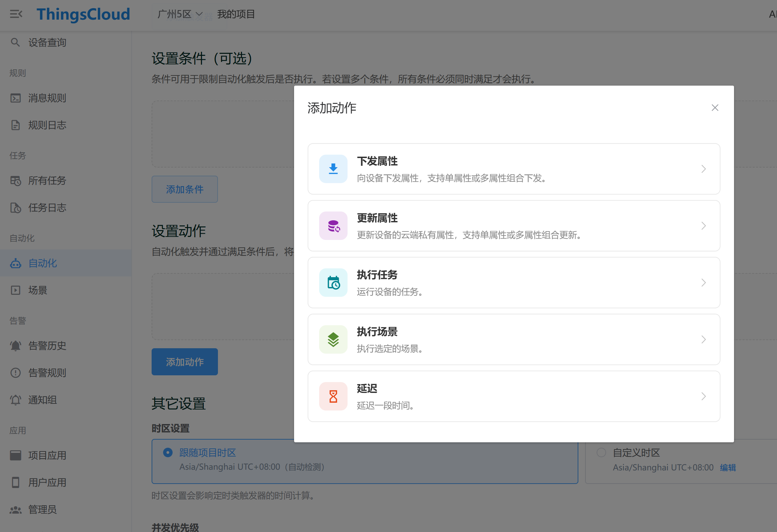Image resolution: width=777 pixels, height=532 pixels.
Task: Go to 场景 in the sidebar
Action: click(38, 290)
